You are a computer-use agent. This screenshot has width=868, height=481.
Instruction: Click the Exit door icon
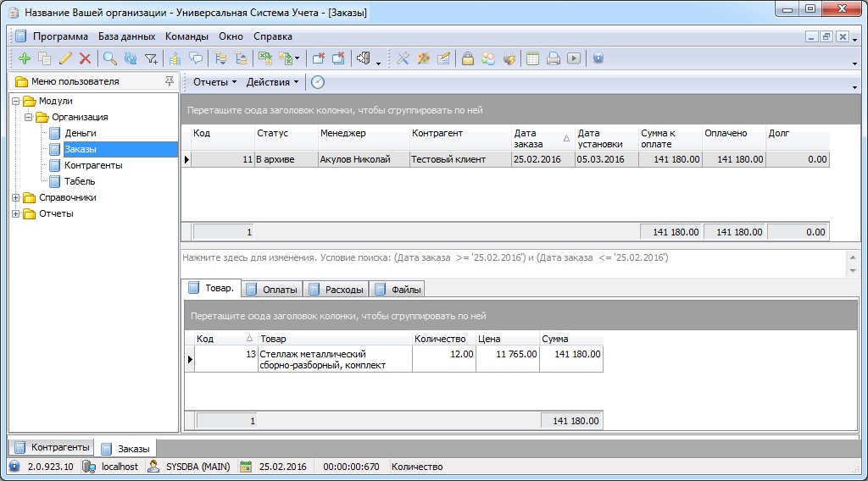[x=363, y=58]
